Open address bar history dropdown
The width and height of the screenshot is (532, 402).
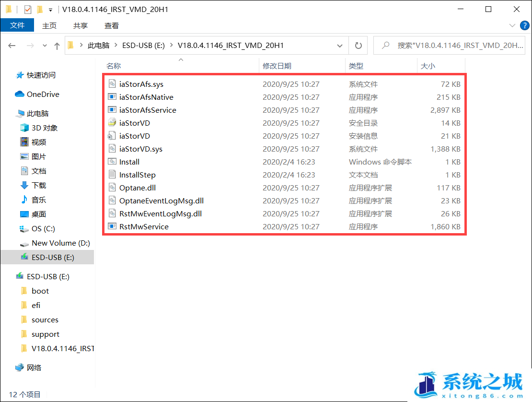coord(340,46)
